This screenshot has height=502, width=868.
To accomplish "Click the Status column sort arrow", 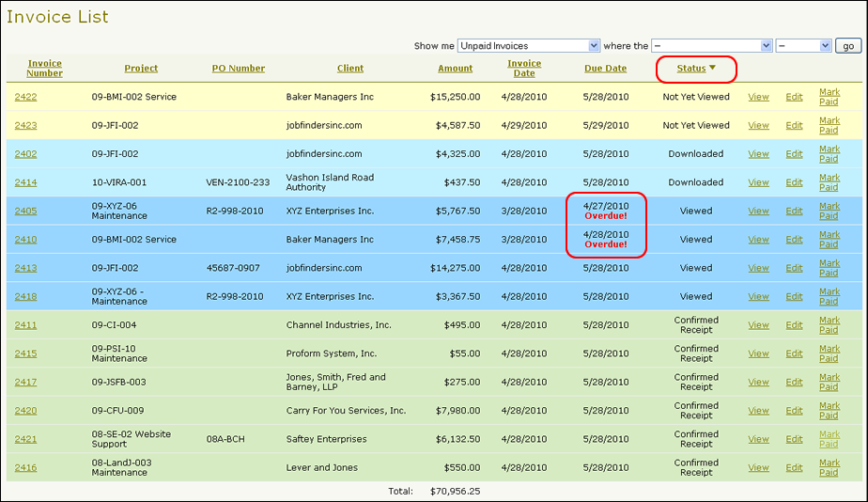I will (x=712, y=68).
